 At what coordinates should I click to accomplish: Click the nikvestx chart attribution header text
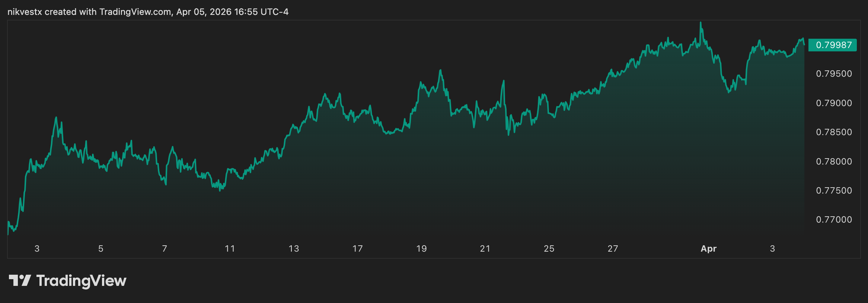pos(148,12)
